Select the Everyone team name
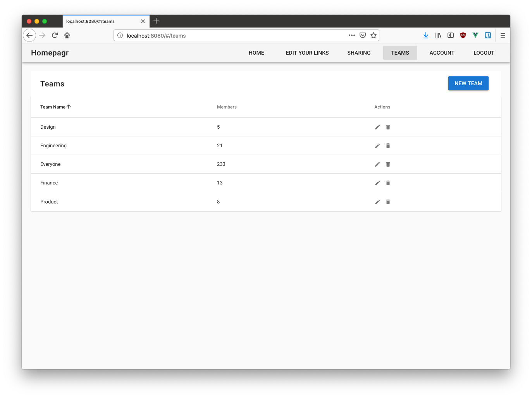The image size is (532, 398). (x=50, y=164)
